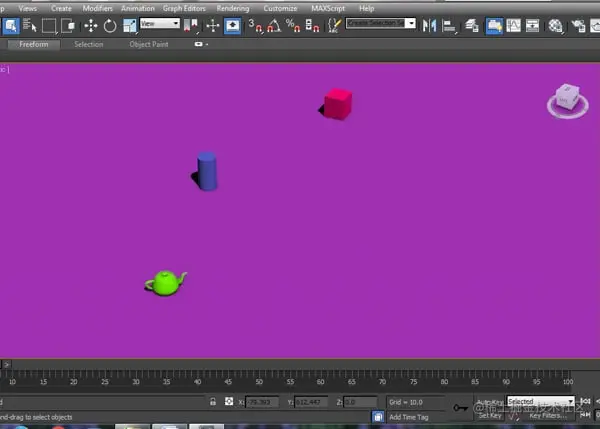Jump to frame 50 on timeline

tap(259, 382)
